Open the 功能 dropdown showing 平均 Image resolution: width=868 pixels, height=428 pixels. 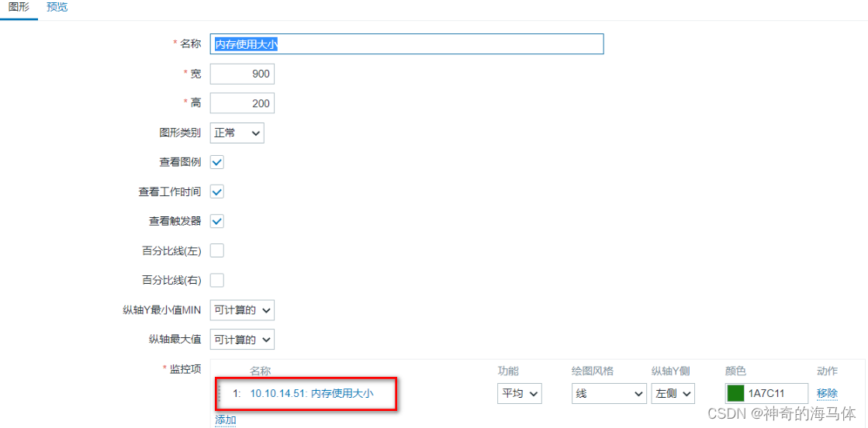(x=519, y=394)
